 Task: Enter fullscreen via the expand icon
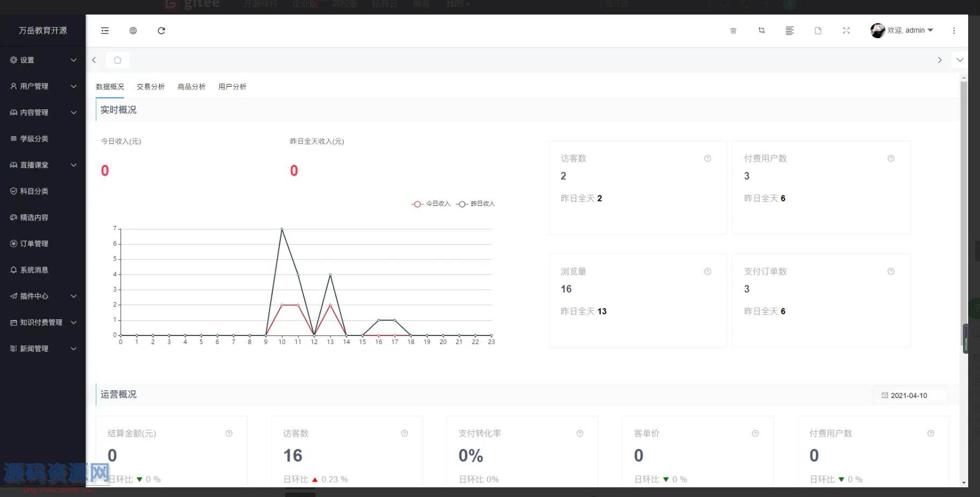[x=846, y=31]
